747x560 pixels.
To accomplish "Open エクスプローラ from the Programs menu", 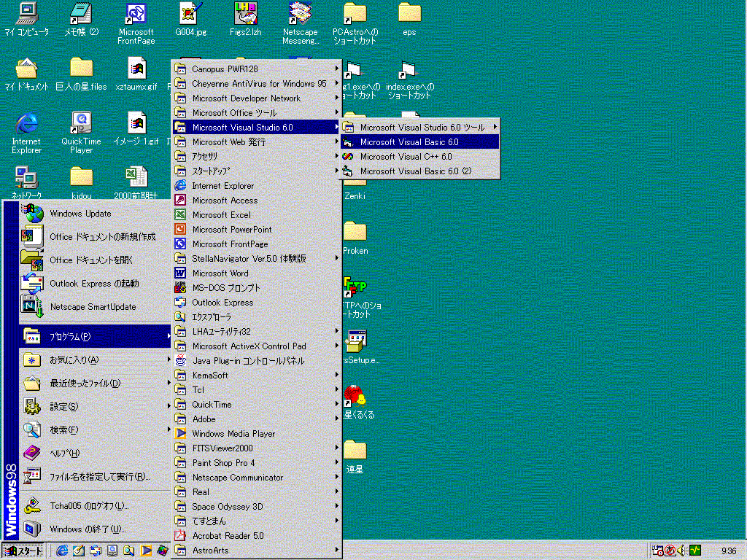I will coord(258,317).
